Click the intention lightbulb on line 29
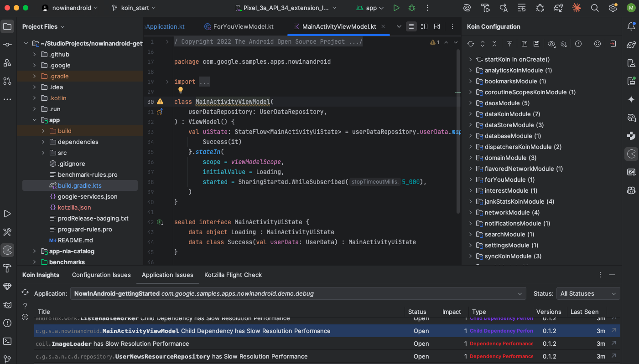The image size is (639, 364). (x=180, y=90)
